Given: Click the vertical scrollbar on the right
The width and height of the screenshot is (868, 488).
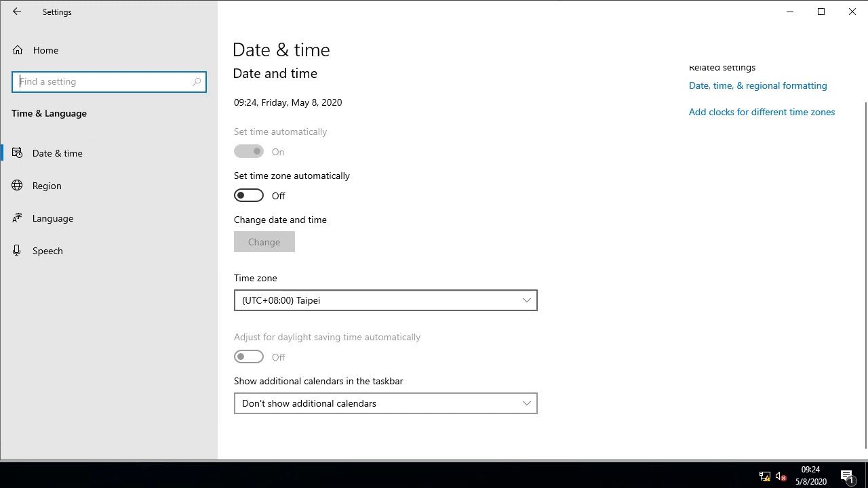Looking at the screenshot, I should 865,274.
